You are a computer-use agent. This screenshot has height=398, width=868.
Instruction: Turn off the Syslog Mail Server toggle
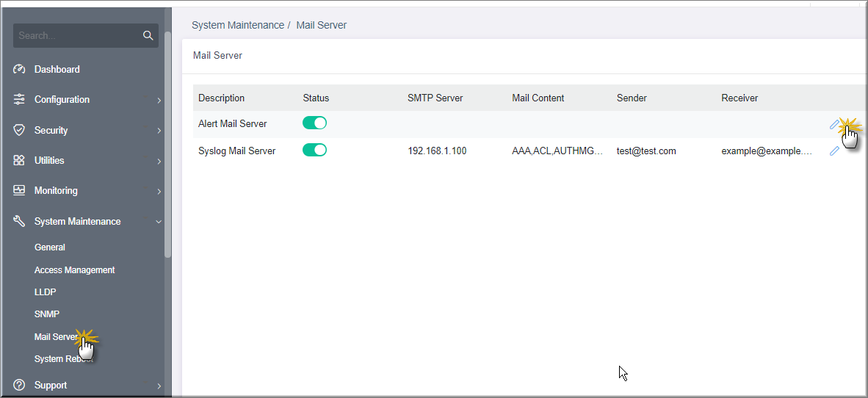click(314, 150)
